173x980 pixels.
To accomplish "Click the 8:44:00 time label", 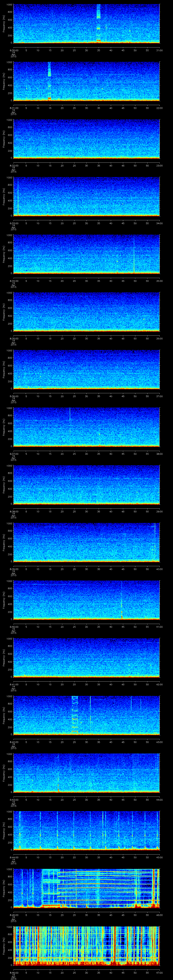I will click(14, 857).
